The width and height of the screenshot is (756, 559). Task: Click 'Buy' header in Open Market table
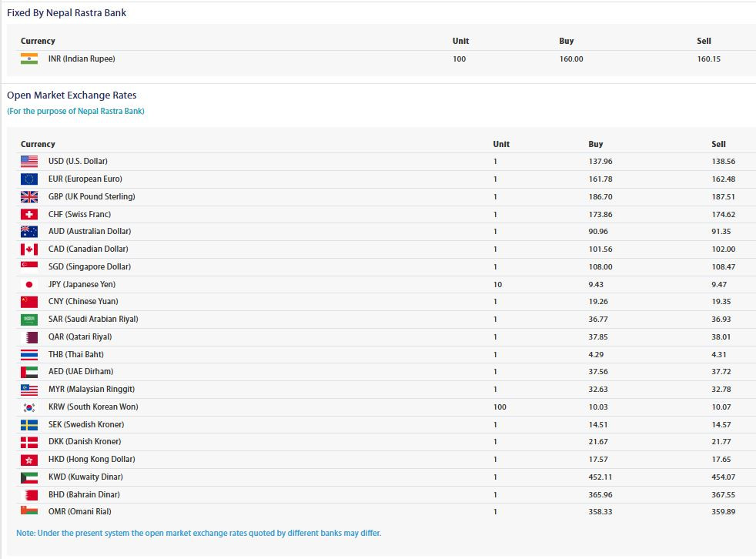tap(595, 144)
